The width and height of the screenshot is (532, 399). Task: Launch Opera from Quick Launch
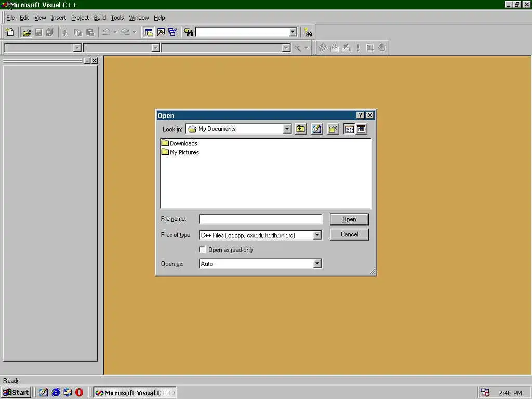[79, 393]
